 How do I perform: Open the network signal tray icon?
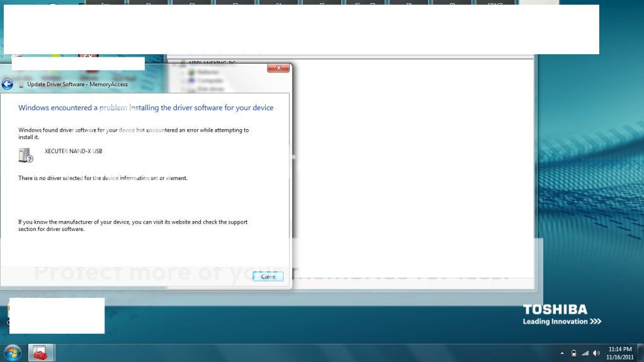pos(585,353)
